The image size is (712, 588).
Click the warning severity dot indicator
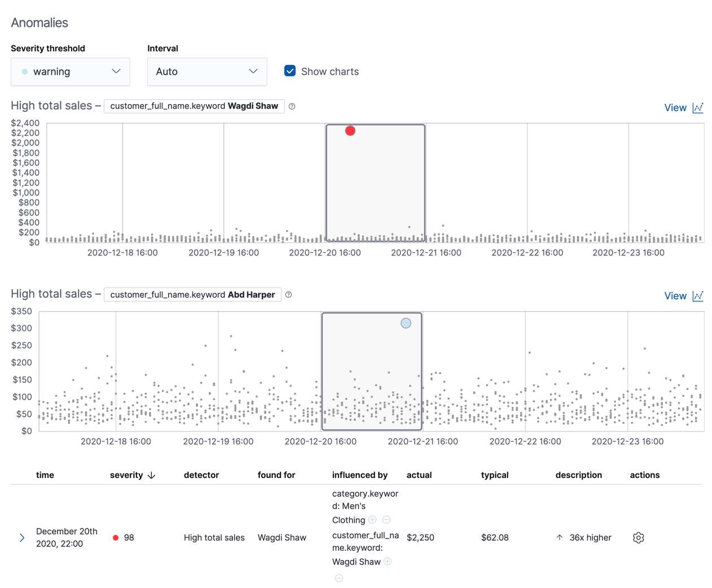24,72
